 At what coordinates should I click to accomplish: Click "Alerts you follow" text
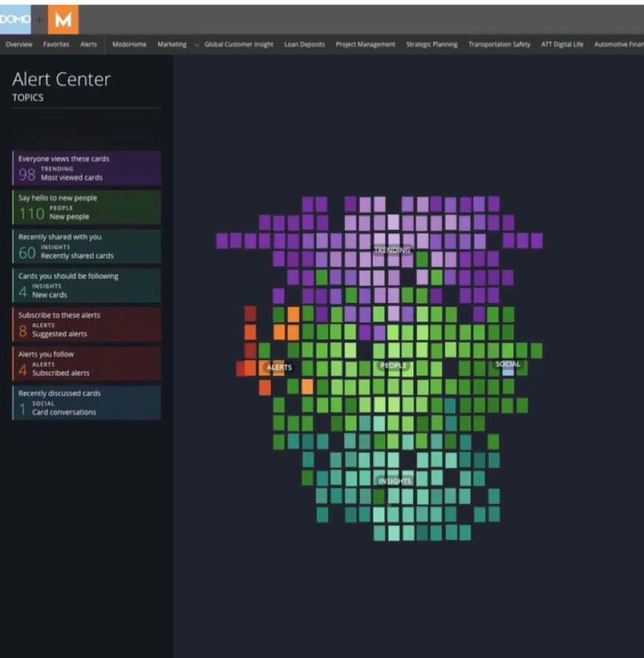tap(46, 354)
